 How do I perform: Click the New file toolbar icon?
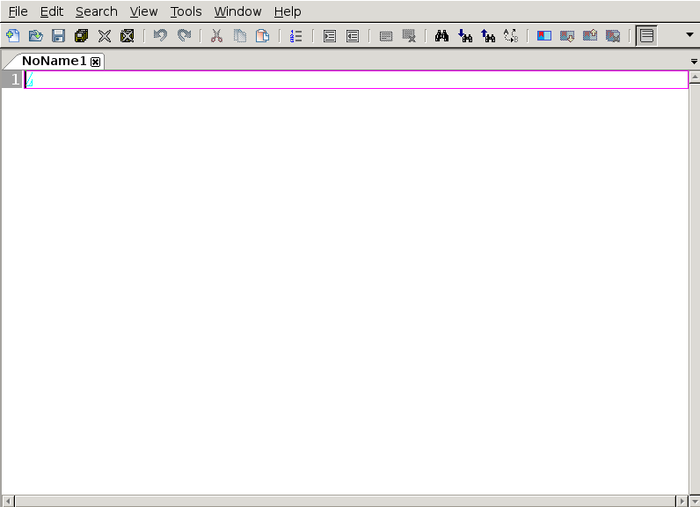pos(12,36)
